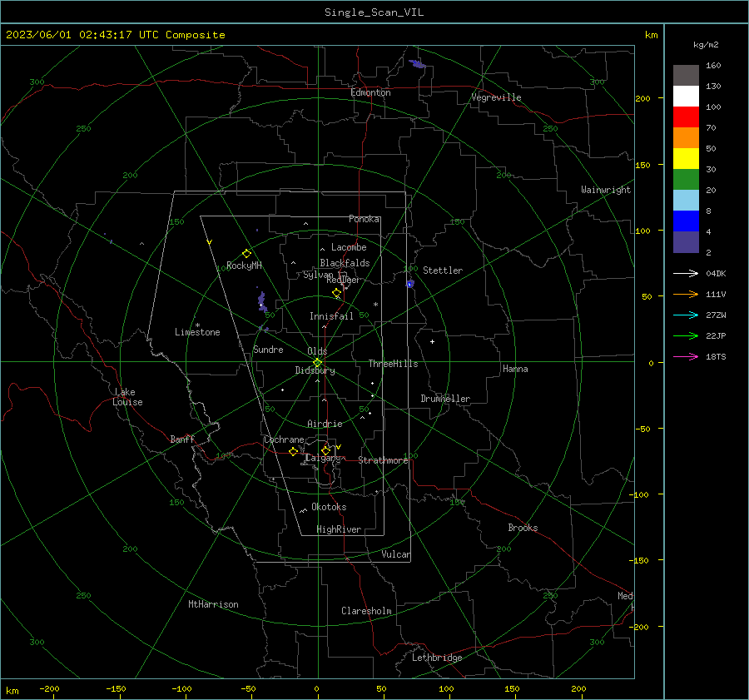
Task: Click the Sundre label
Action: 268,350
